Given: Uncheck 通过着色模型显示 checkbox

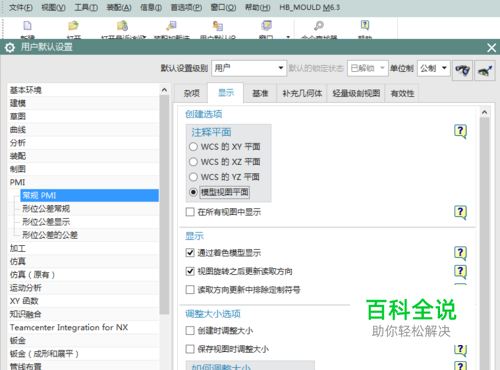Looking at the screenshot, I should 190,253.
